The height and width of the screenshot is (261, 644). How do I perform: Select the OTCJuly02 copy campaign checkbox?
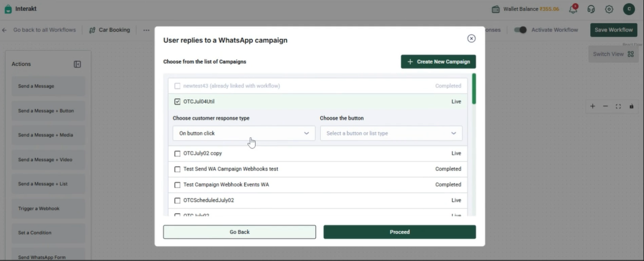pos(177,154)
